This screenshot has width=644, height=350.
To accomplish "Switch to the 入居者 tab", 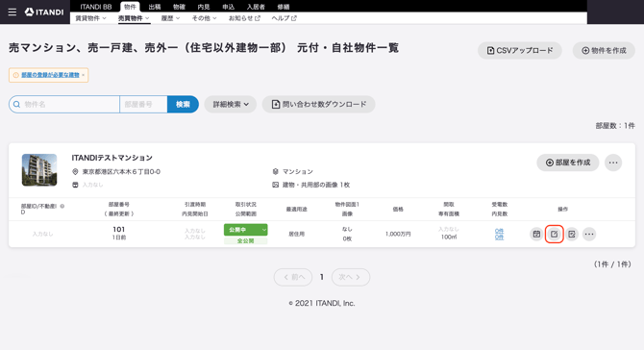I will (x=256, y=7).
